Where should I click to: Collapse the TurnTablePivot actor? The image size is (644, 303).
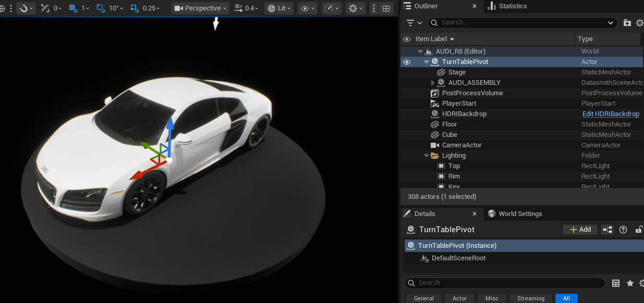pos(427,62)
